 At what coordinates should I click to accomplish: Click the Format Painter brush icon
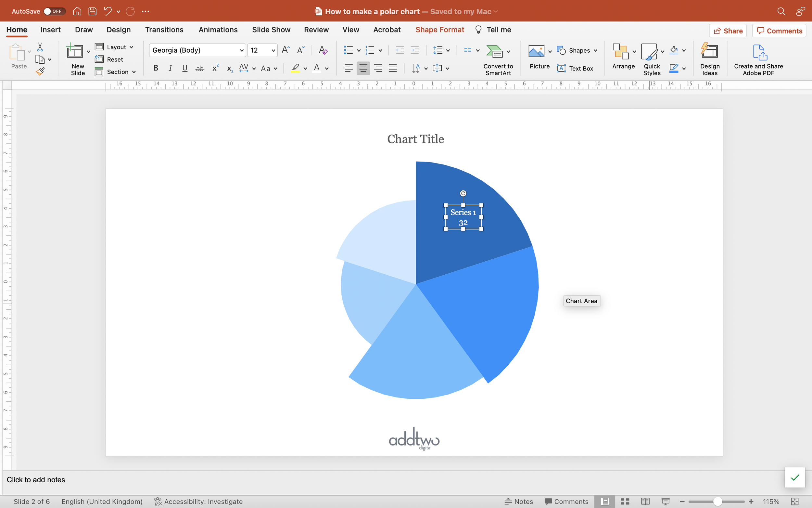point(40,71)
